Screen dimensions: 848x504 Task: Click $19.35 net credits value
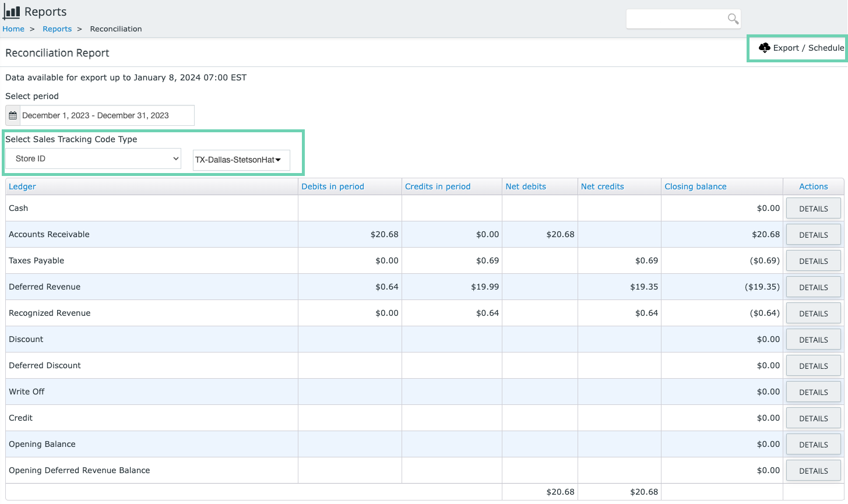pos(644,287)
